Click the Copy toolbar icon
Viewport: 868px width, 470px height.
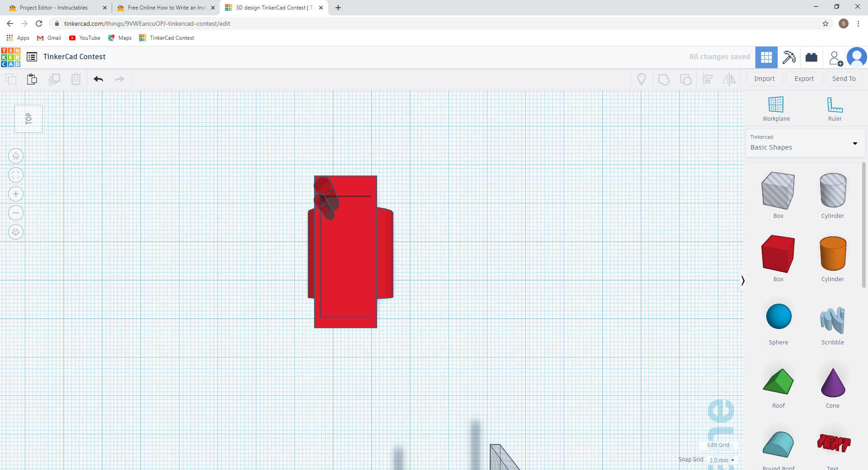coord(11,80)
